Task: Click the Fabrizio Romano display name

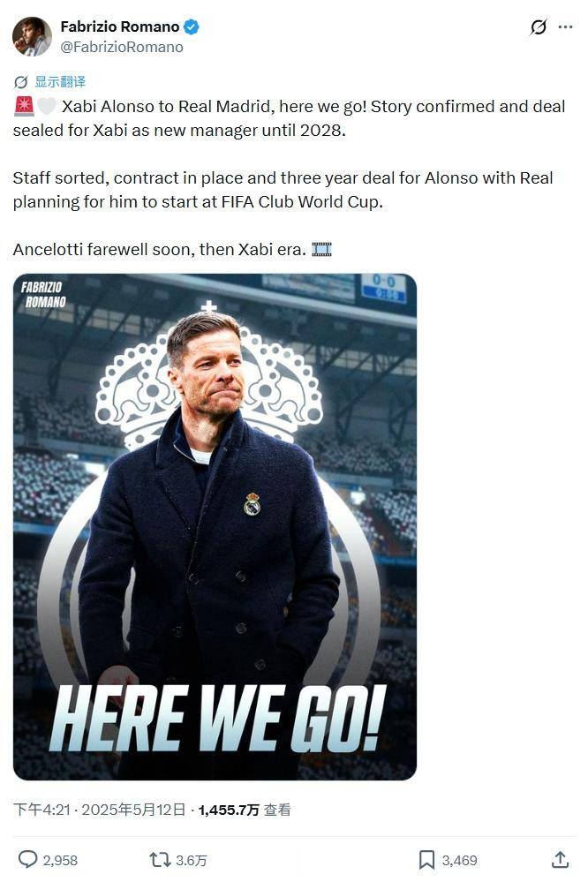Action: click(120, 26)
